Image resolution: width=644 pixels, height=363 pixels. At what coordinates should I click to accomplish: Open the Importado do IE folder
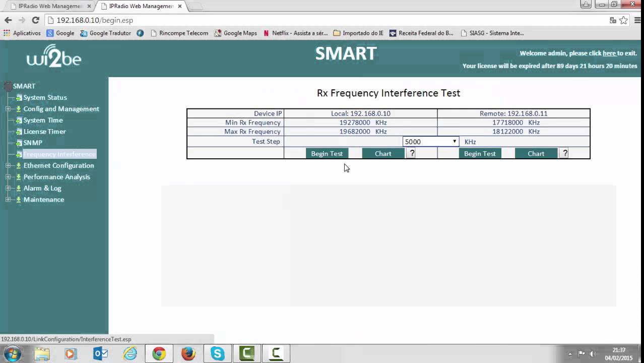[358, 33]
